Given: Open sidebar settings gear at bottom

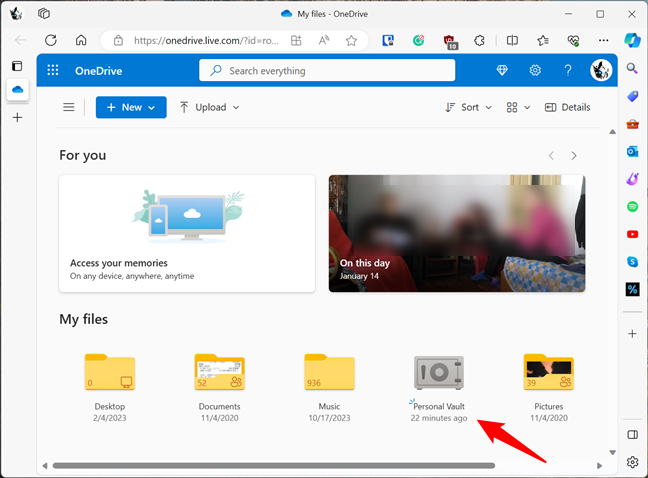Looking at the screenshot, I should [632, 462].
